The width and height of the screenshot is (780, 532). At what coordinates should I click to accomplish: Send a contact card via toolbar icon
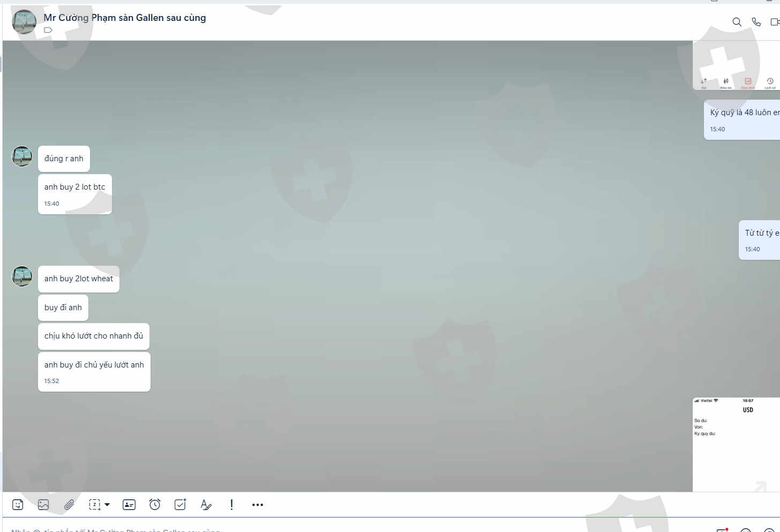click(129, 505)
